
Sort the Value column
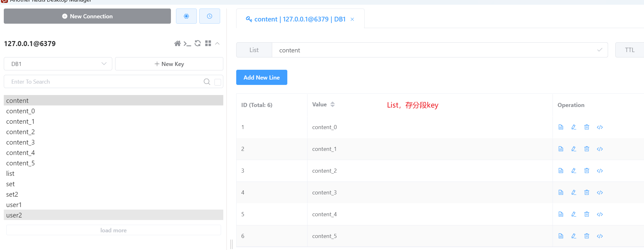(x=332, y=104)
